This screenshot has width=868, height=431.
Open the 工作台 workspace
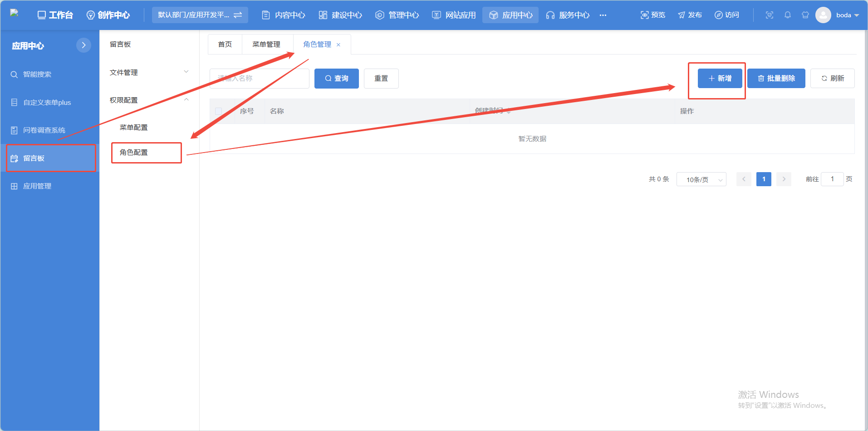click(55, 15)
